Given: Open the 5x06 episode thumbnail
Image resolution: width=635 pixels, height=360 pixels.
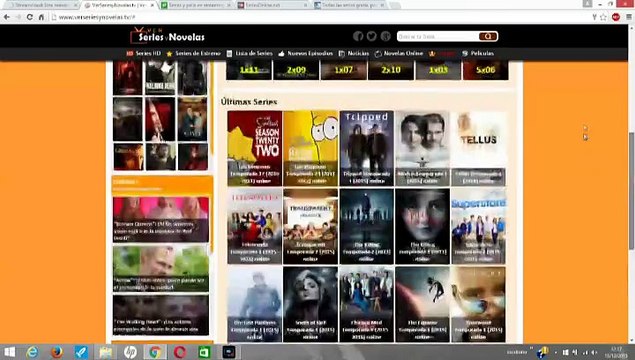Looking at the screenshot, I should point(486,70).
